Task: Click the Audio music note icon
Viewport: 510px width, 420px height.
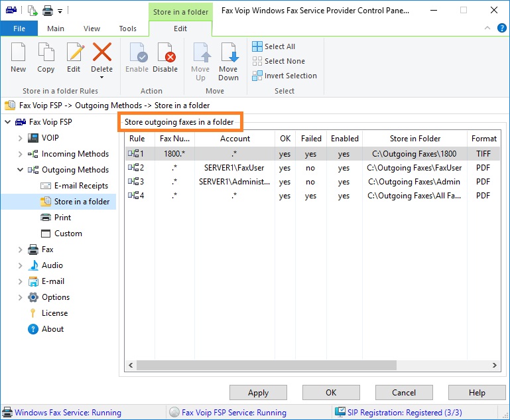Action: [x=33, y=265]
